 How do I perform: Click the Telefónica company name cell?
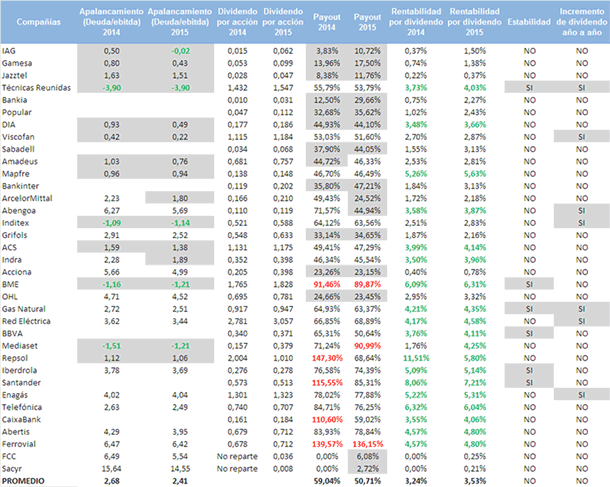[x=22, y=407]
